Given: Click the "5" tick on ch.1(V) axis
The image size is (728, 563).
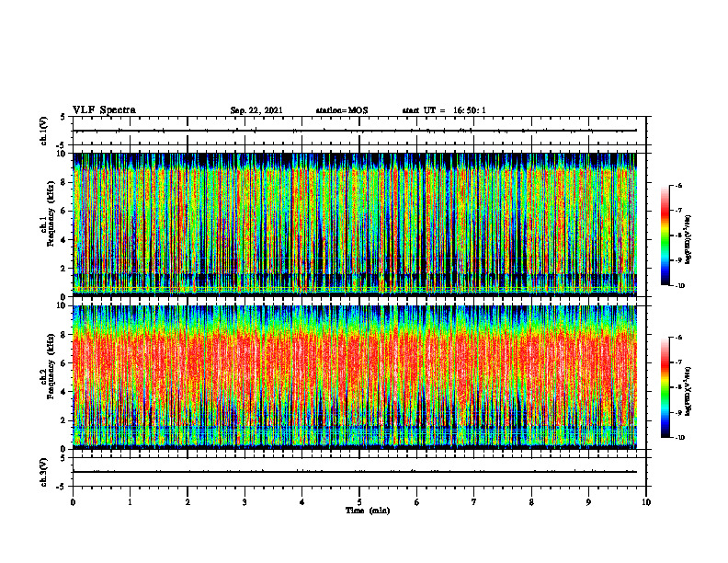Looking at the screenshot, I should [x=63, y=118].
